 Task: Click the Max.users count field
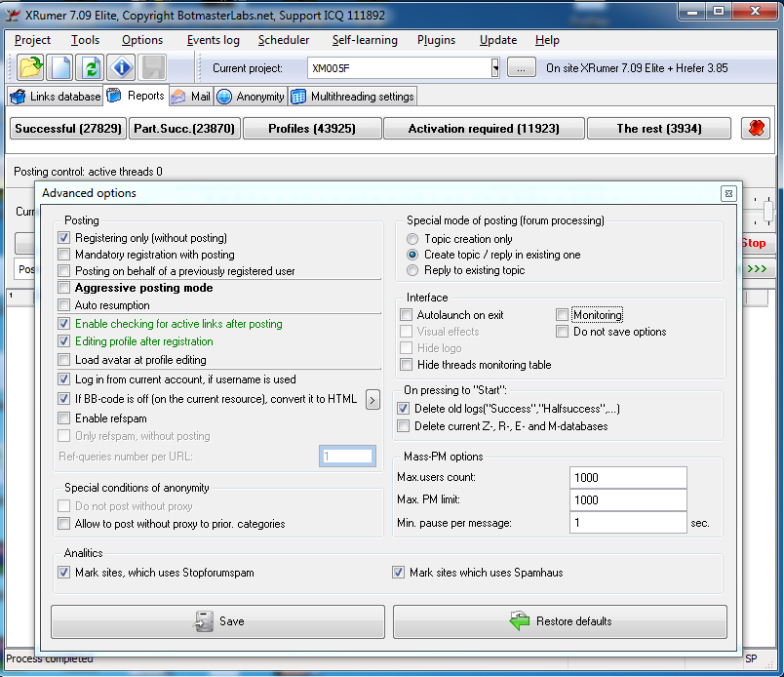click(628, 478)
